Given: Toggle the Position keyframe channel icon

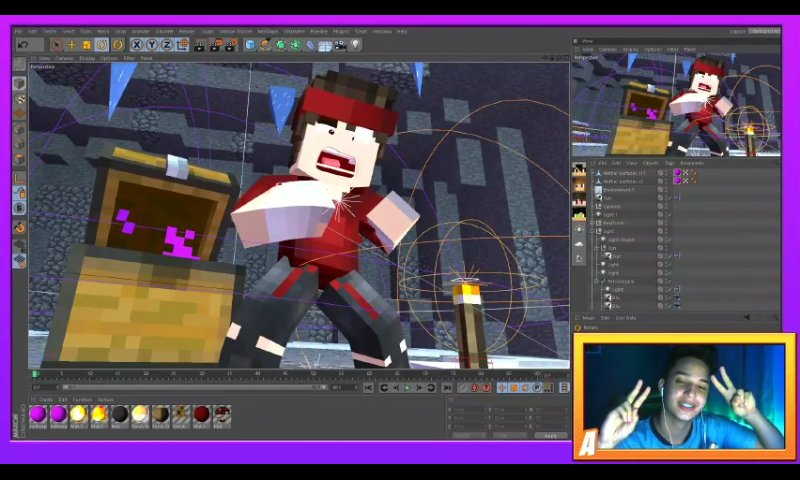Looking at the screenshot, I should [x=502, y=388].
